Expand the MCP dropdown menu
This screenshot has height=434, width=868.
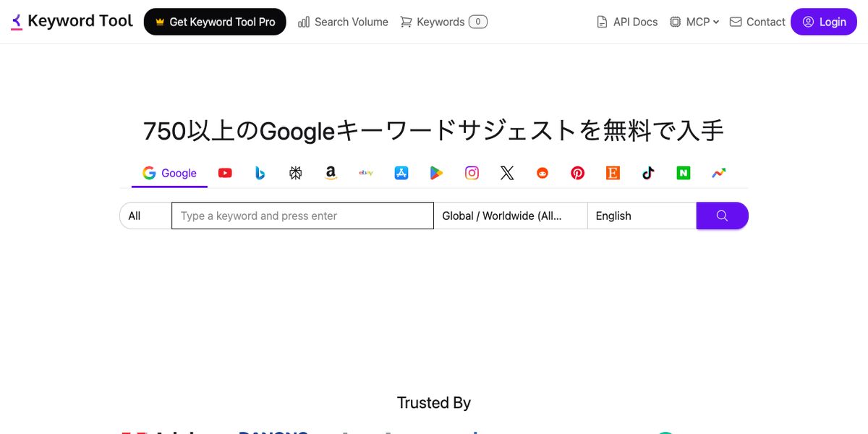[x=694, y=22]
